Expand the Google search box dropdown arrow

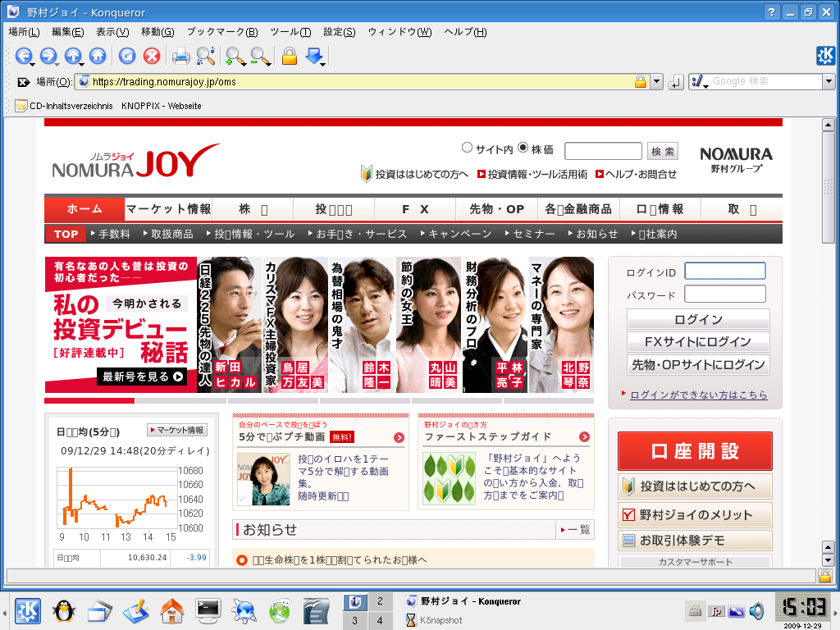829,81
